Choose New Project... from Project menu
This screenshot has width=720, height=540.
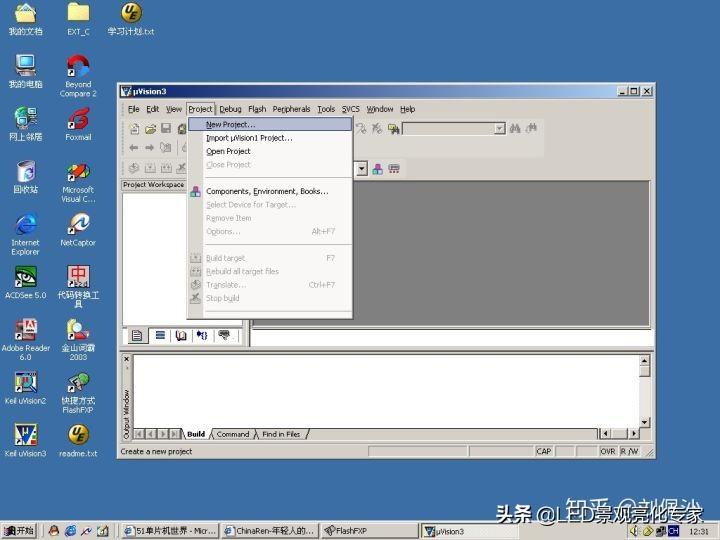click(x=270, y=124)
